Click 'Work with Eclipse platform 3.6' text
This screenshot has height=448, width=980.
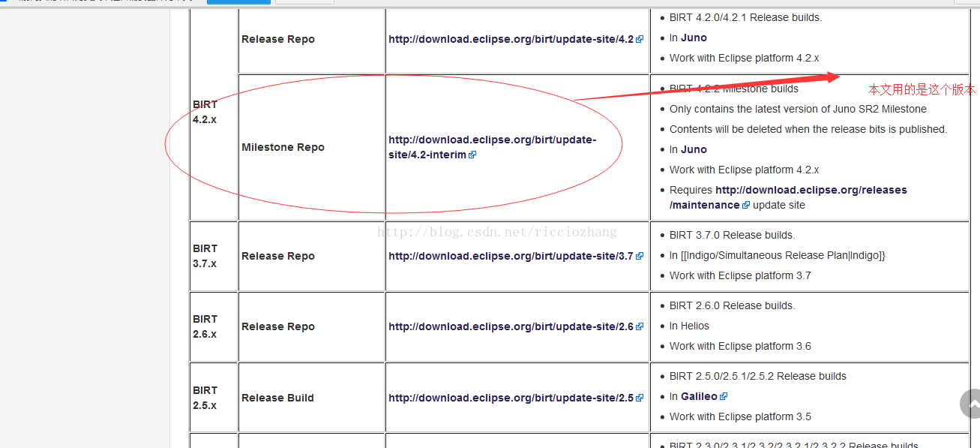point(740,346)
